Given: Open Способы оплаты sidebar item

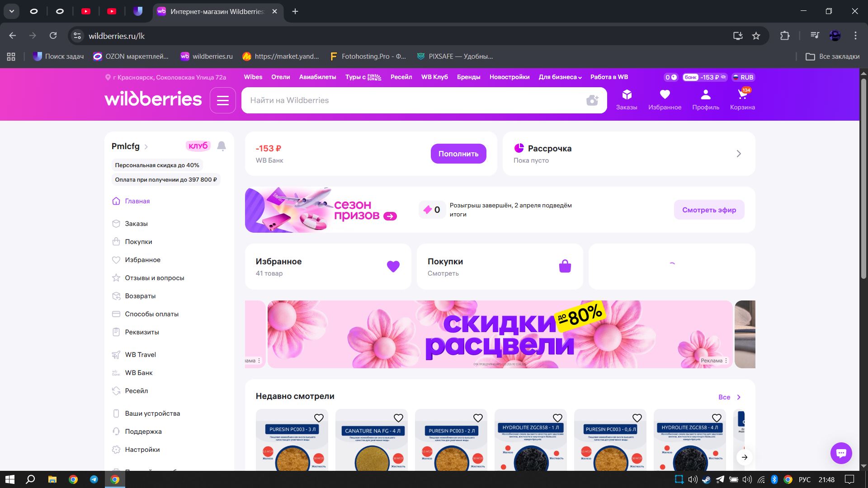Looking at the screenshot, I should click(x=151, y=314).
